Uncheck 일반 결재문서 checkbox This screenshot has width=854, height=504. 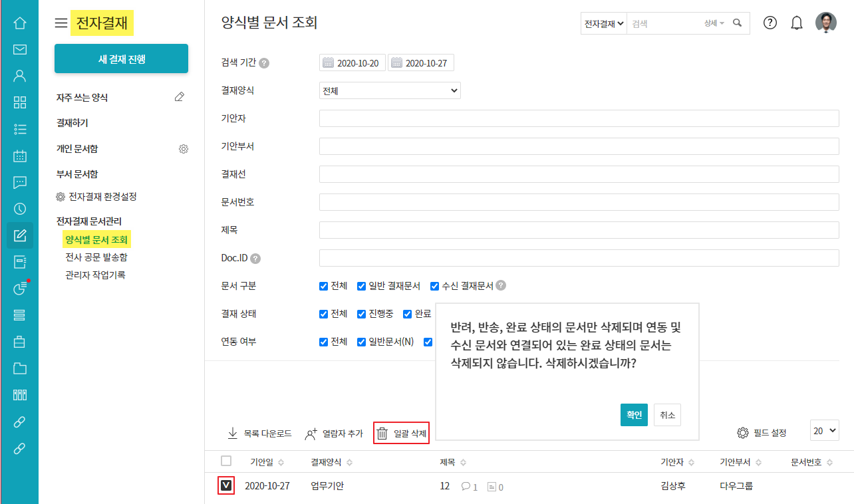pyautogui.click(x=362, y=287)
